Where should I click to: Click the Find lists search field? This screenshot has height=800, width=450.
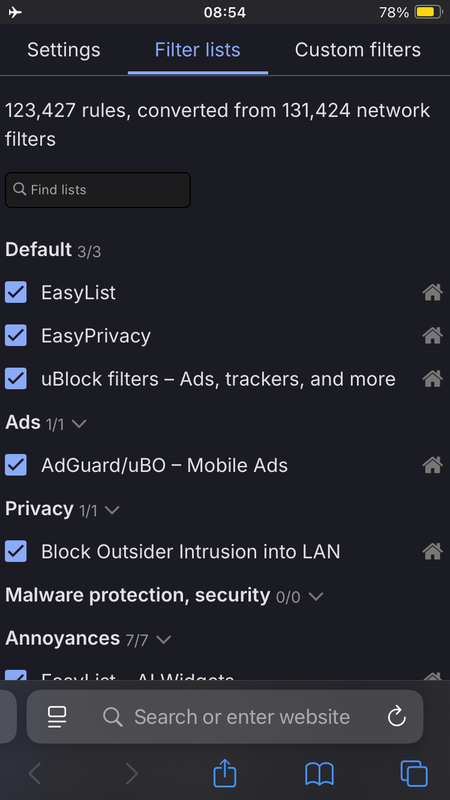point(98,190)
